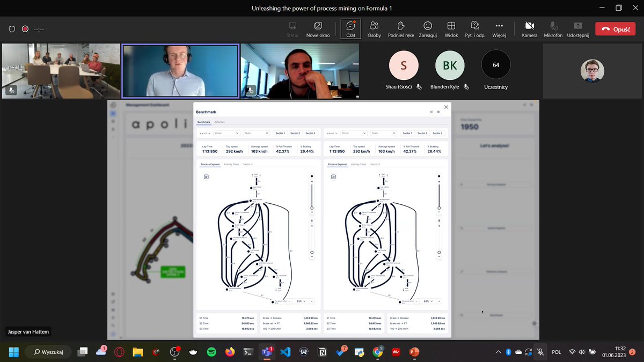Open Firefox from the taskbar
Image resolution: width=644 pixels, height=362 pixels.
click(230, 352)
